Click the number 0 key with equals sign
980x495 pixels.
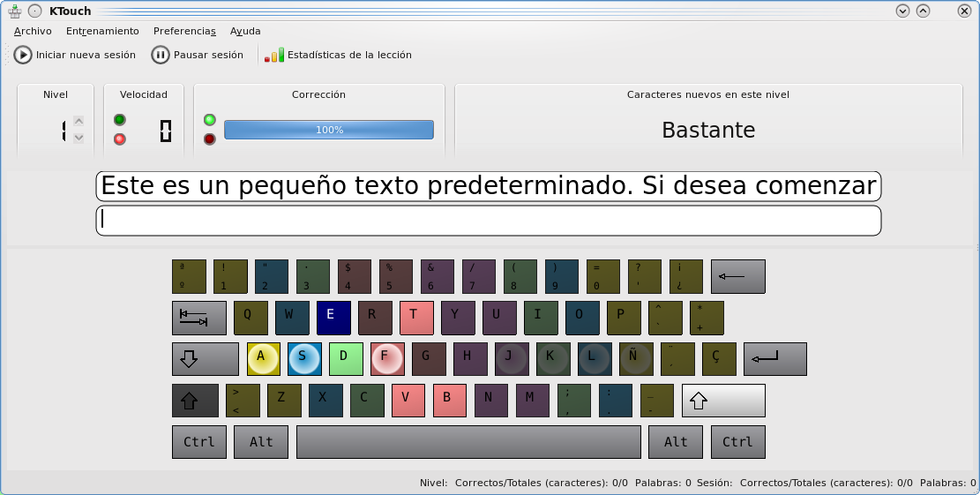(x=603, y=276)
